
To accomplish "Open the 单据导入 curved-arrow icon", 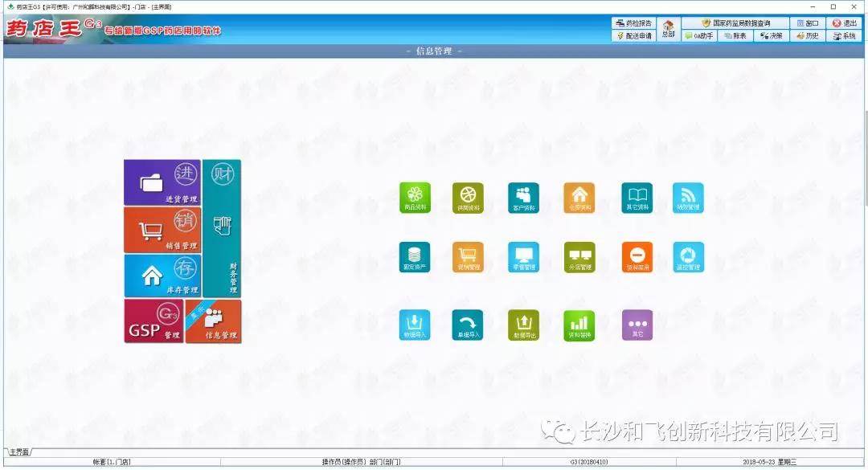I will point(468,325).
